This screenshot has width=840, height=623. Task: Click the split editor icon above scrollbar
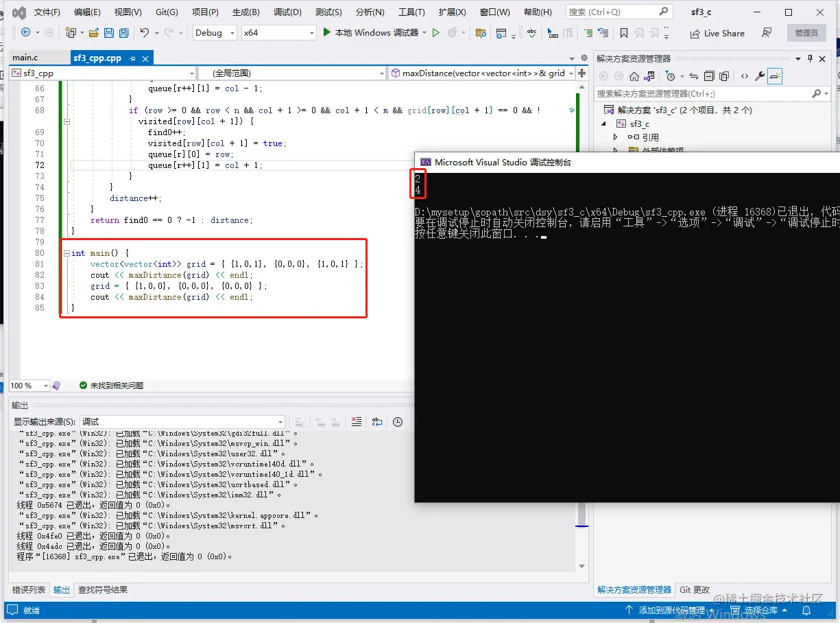click(x=582, y=73)
